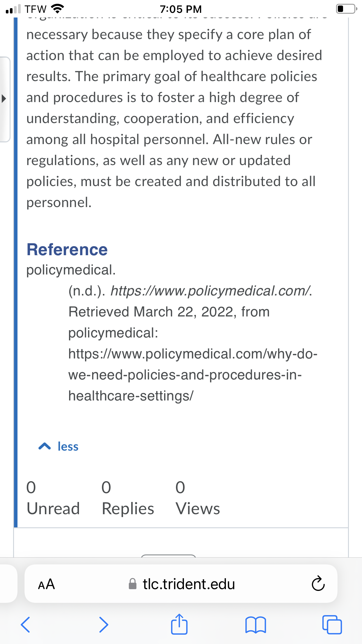Viewport: 362px width, 644px height.
Task: Tap the tlc.trident.edu address field
Action: coord(181,584)
